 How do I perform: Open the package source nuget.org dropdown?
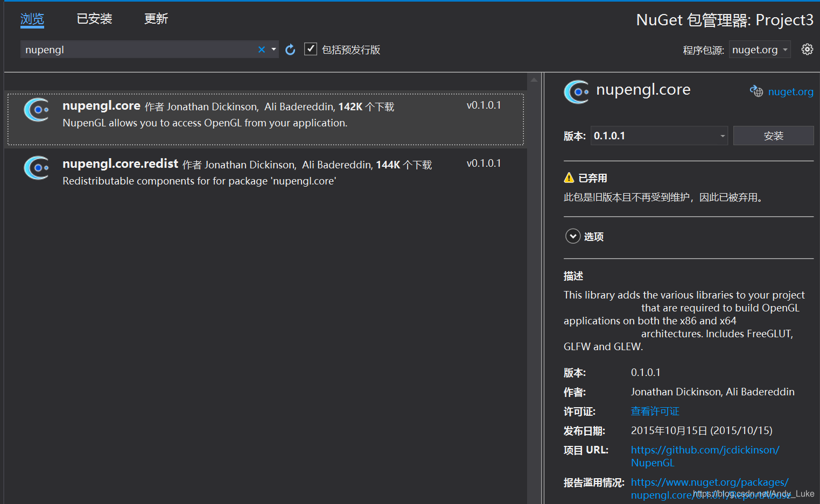click(760, 49)
